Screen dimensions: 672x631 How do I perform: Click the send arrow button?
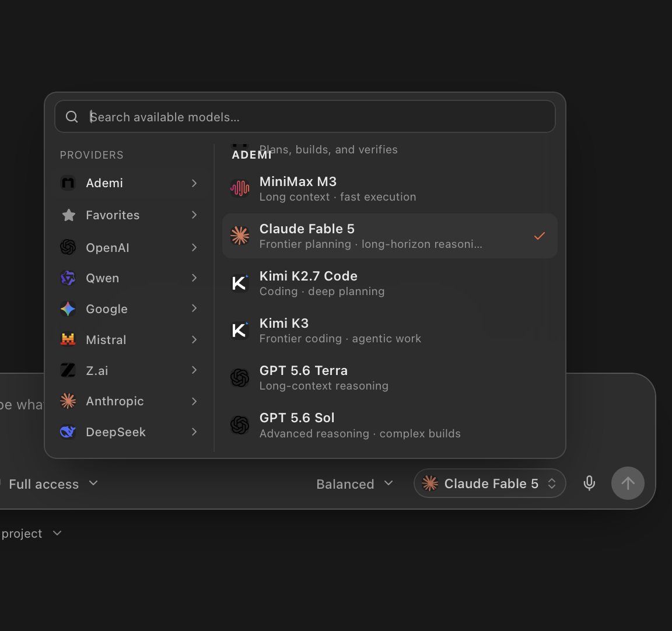(628, 483)
